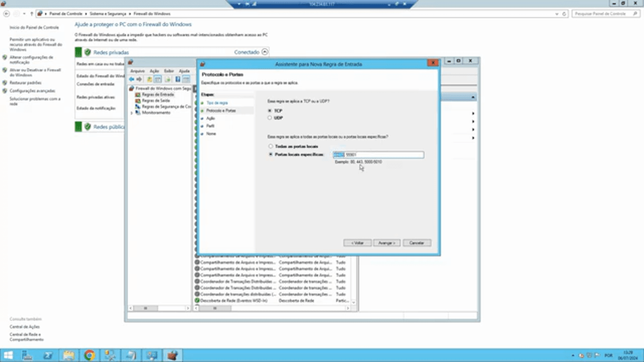Click the Explorer back navigation arrow
Viewport: 644px width, 362px height.
(x=7, y=14)
